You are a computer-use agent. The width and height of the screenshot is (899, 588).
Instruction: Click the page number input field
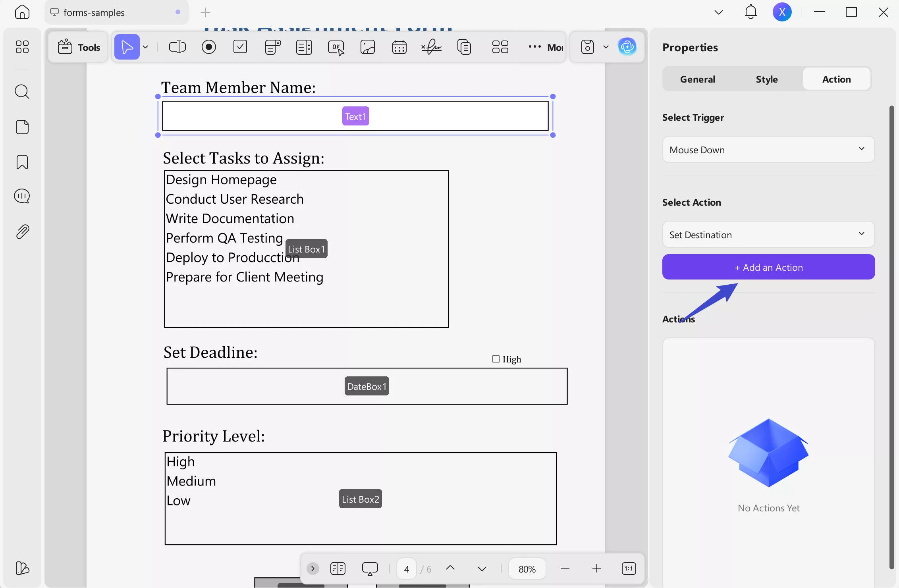[x=406, y=569]
